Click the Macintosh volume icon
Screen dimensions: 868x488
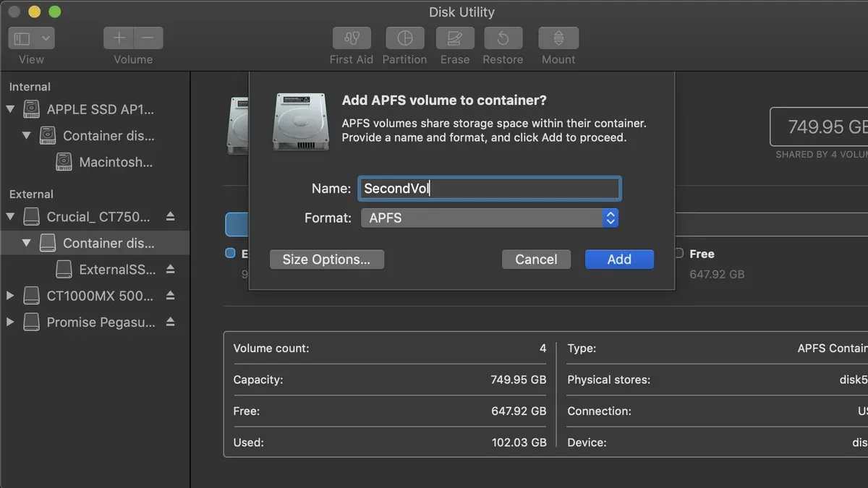coord(64,162)
